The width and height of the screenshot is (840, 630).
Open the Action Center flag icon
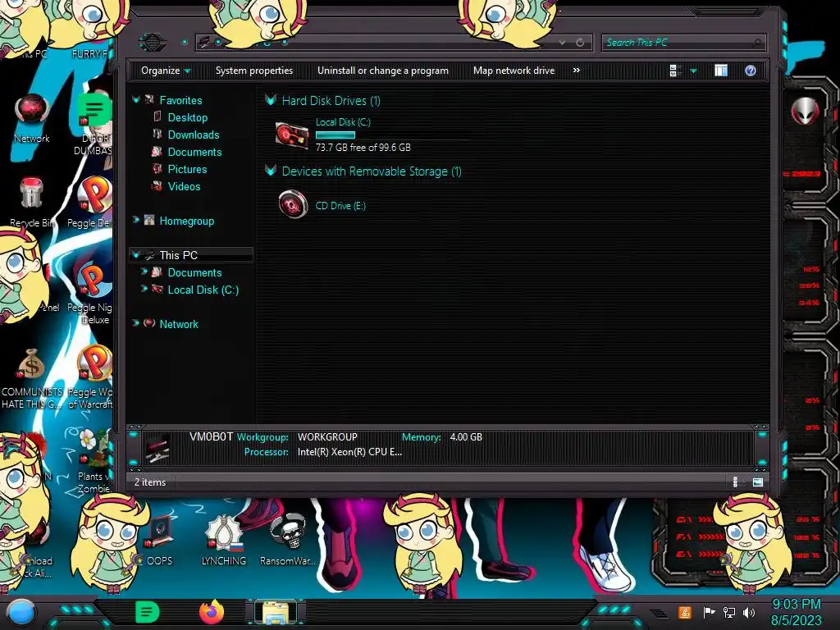click(x=709, y=612)
